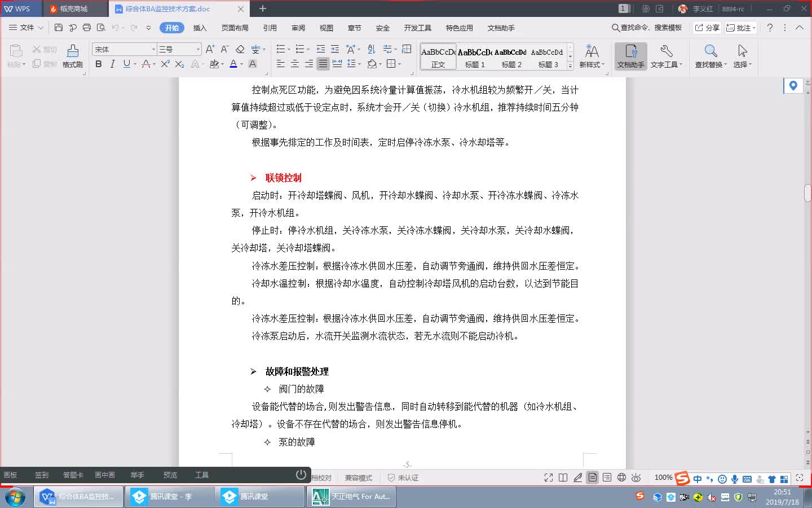Click the sort A-Z icon
The width and height of the screenshot is (812, 508).
click(x=371, y=49)
